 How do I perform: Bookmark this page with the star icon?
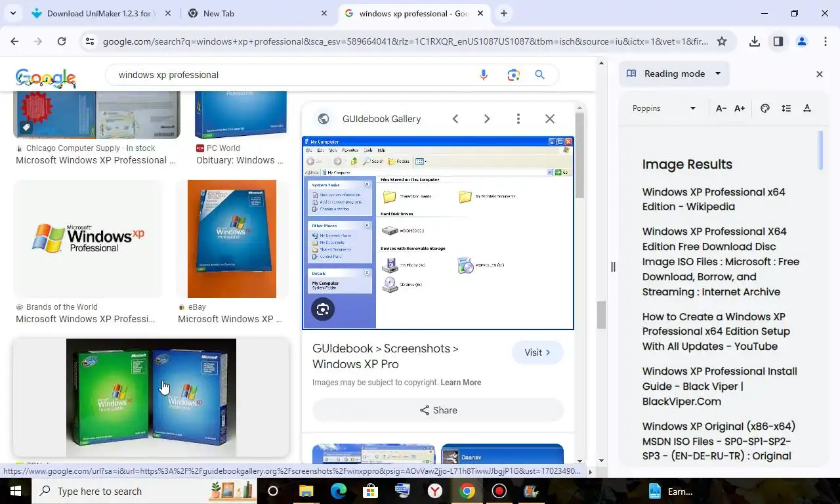[x=722, y=41]
